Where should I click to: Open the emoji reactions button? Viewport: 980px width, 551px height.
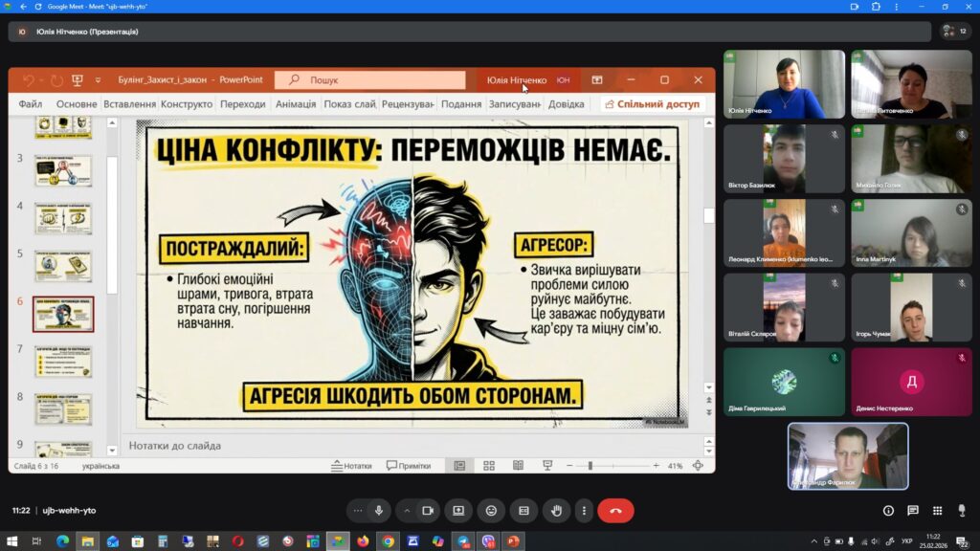491,511
